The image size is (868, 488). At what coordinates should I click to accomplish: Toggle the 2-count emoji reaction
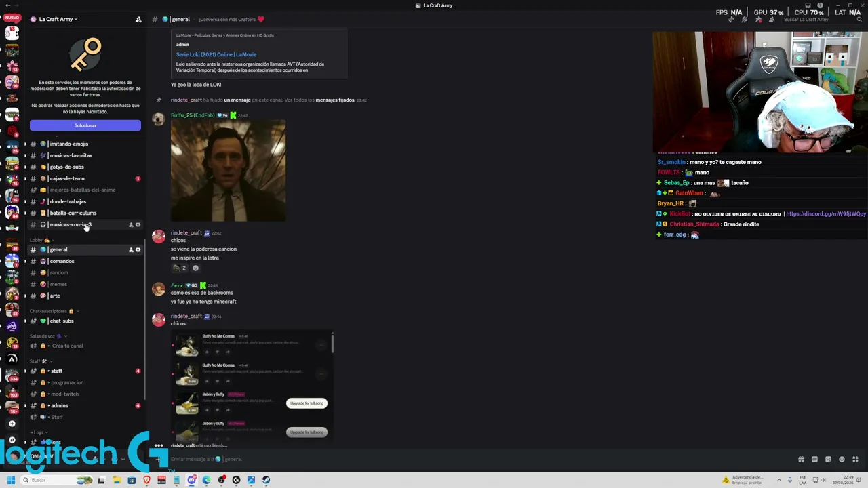coord(180,268)
